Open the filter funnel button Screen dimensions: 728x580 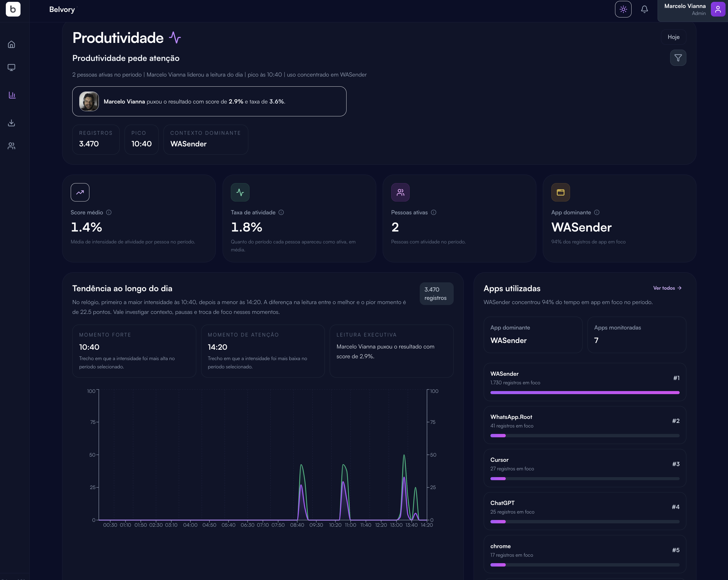tap(678, 58)
